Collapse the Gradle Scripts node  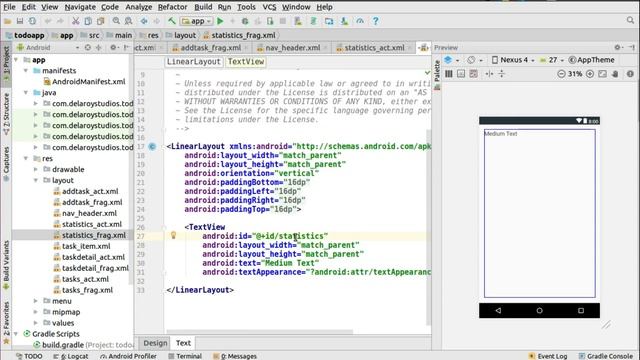click(x=16, y=334)
